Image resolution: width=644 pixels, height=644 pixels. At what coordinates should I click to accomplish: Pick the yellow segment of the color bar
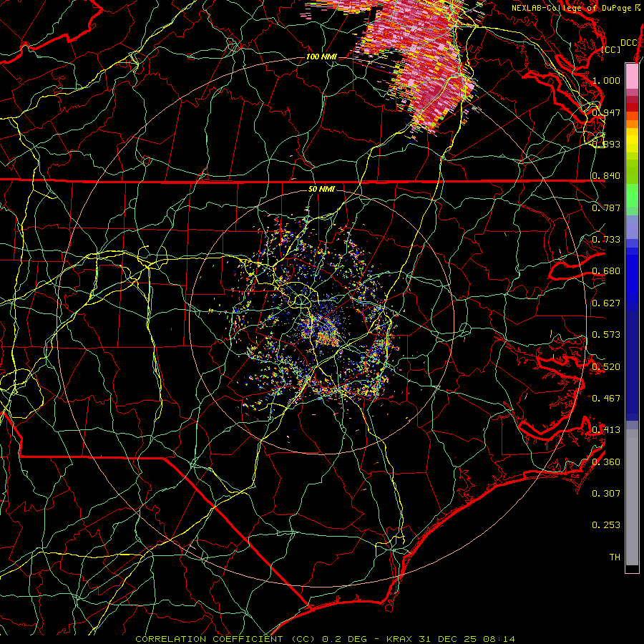pos(632,140)
